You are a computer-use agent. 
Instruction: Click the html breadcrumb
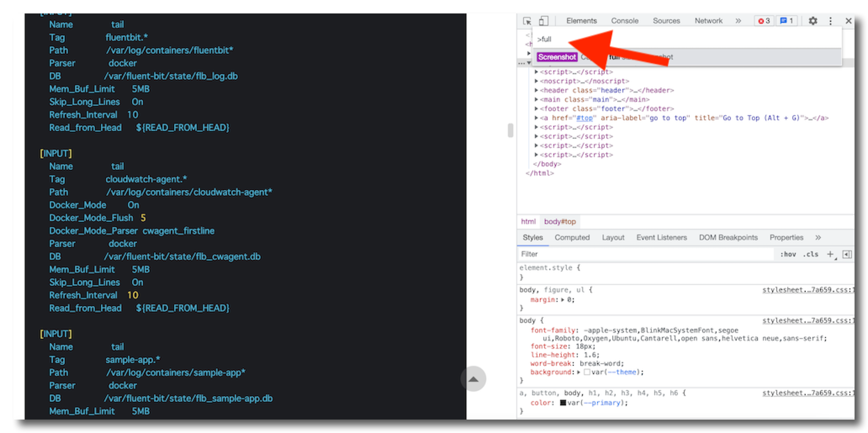point(528,222)
